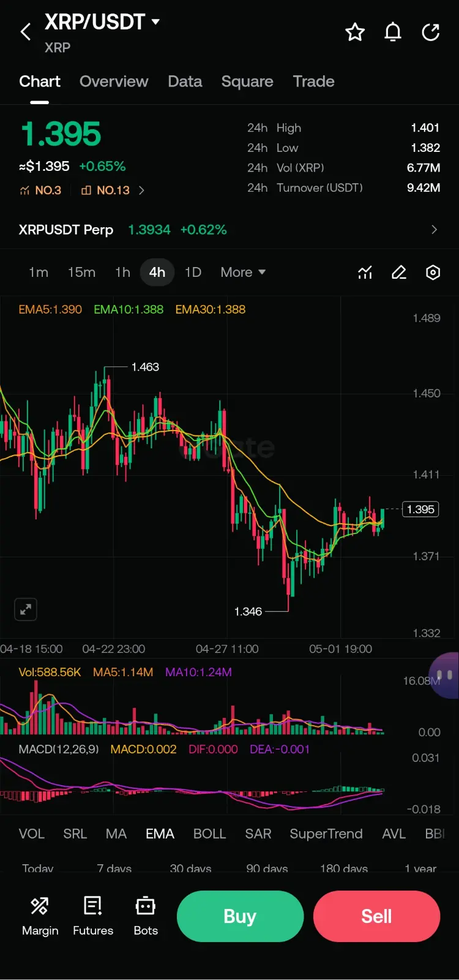Tap the EMA5:1.390 legend label
Screen dimensions: 459x980
[50, 309]
